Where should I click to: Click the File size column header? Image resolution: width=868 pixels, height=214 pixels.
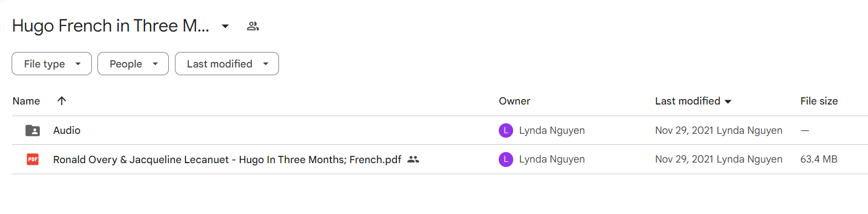(x=819, y=101)
